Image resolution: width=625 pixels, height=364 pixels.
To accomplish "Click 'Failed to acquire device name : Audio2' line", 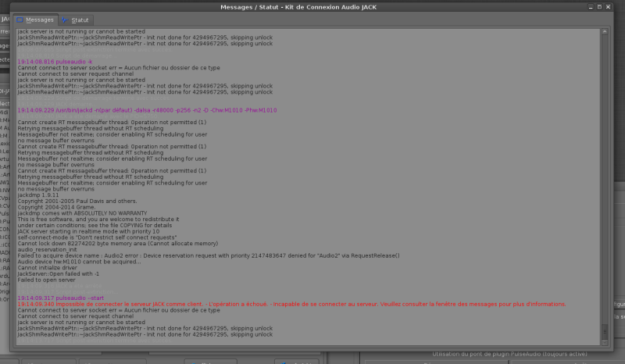I will point(208,255).
